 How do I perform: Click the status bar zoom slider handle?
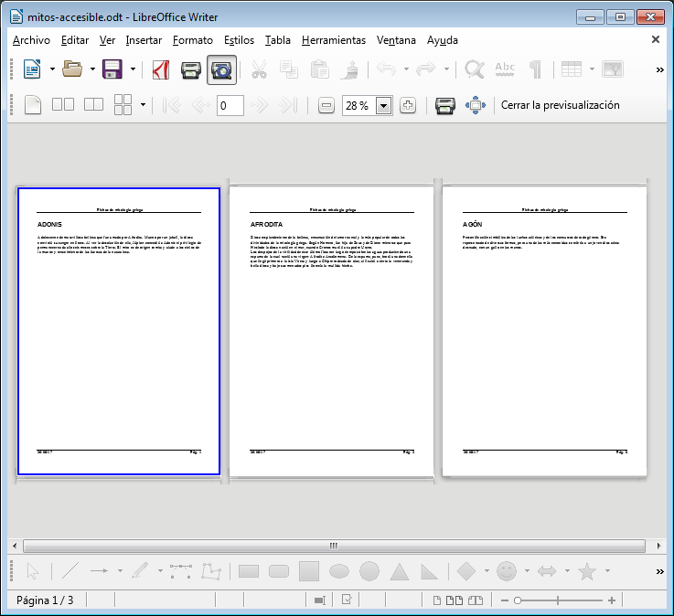518,600
